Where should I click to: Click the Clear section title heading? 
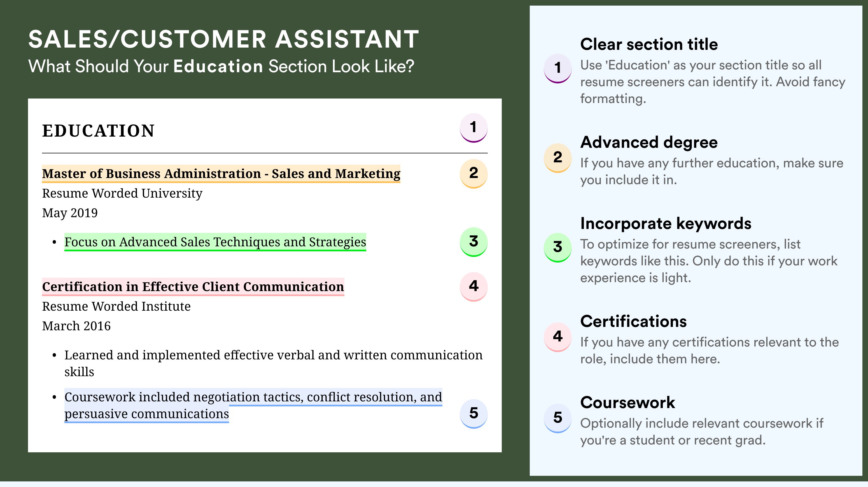click(649, 44)
